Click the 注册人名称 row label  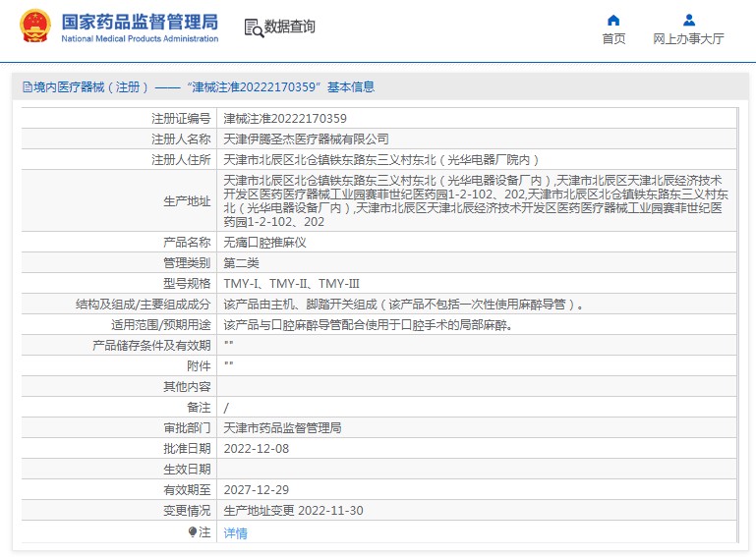181,139
